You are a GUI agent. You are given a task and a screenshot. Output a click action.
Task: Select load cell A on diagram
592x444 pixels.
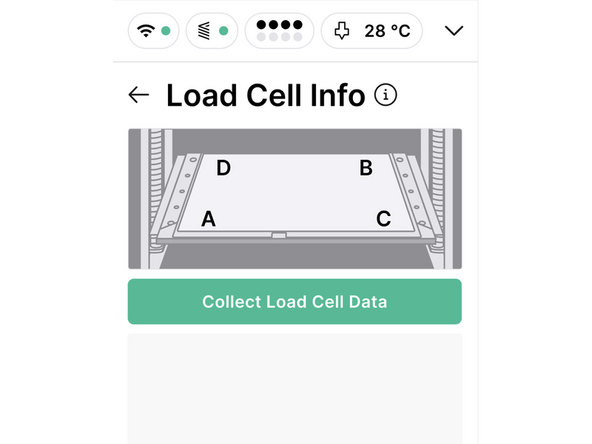click(x=208, y=219)
